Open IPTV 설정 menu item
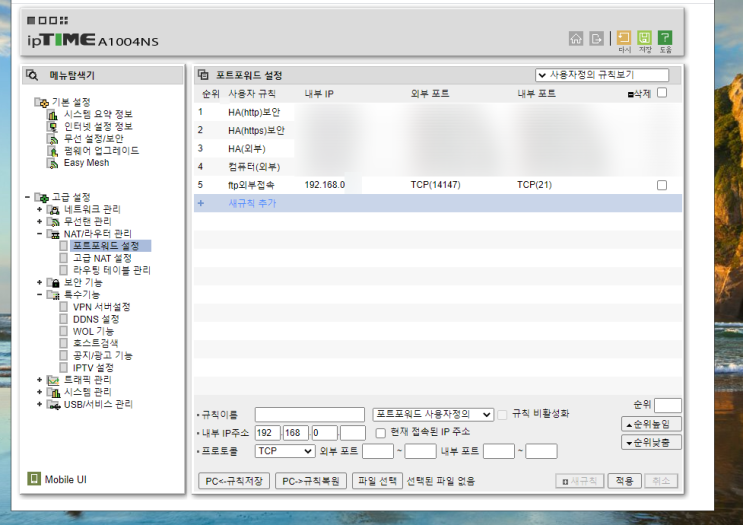 coord(93,368)
